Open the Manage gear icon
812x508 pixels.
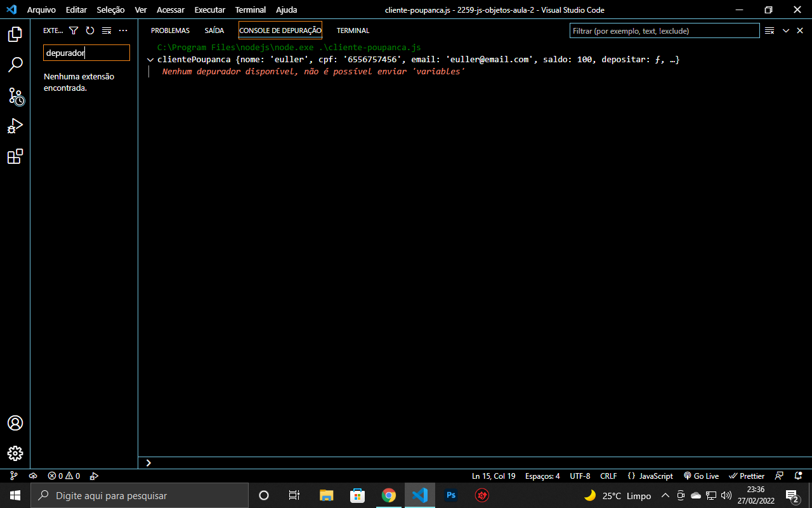coord(15,453)
